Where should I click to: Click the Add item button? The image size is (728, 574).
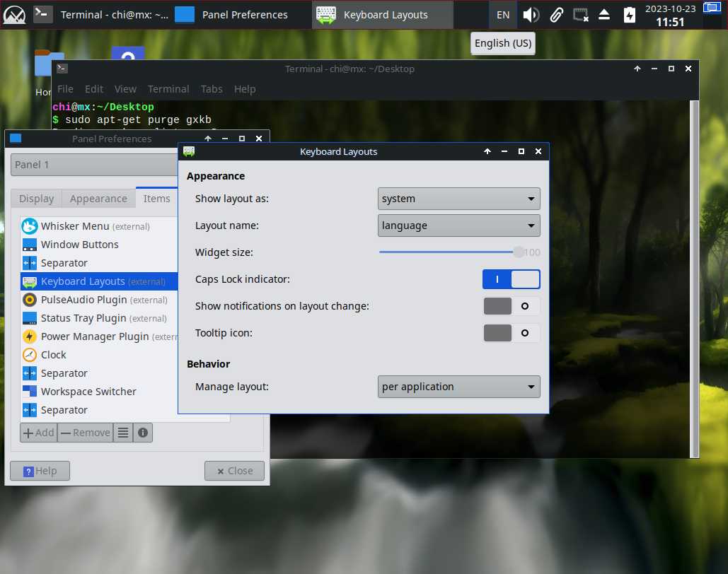coord(38,433)
